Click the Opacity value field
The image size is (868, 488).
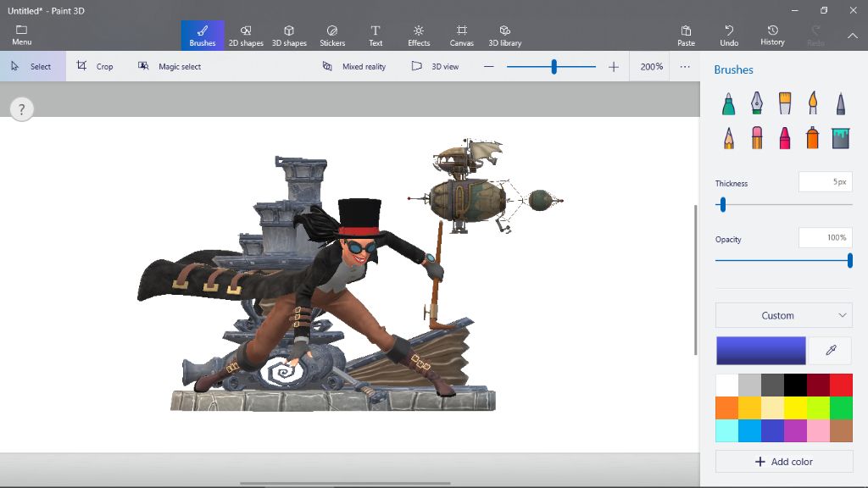click(826, 238)
